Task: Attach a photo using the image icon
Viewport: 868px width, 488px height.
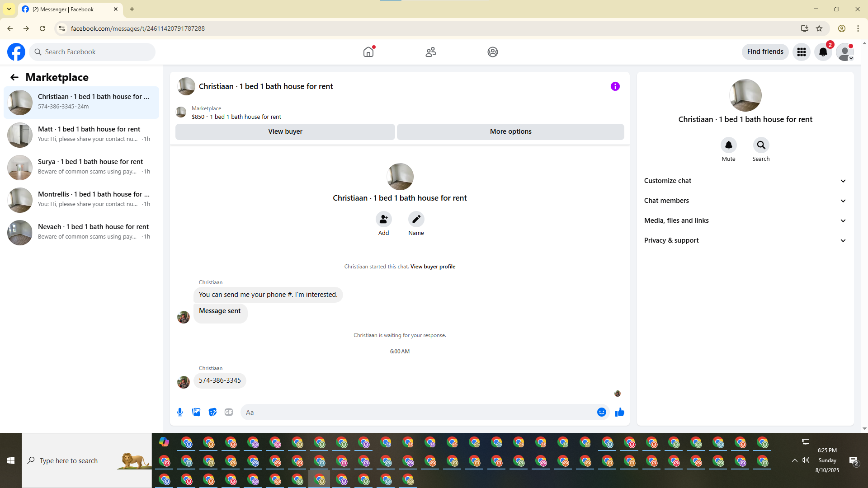Action: click(x=196, y=412)
